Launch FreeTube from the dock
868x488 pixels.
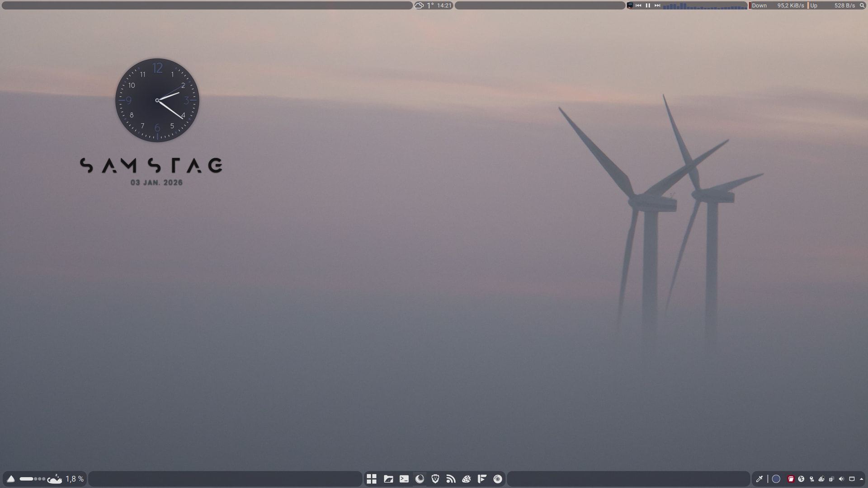(x=482, y=479)
